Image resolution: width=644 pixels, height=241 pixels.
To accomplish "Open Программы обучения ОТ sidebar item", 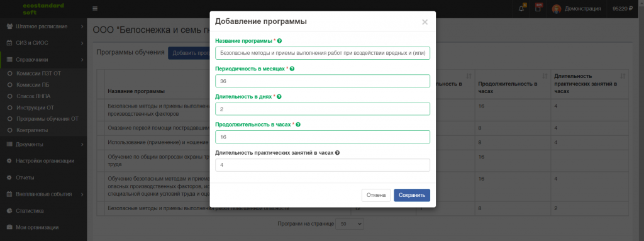I will (x=47, y=119).
